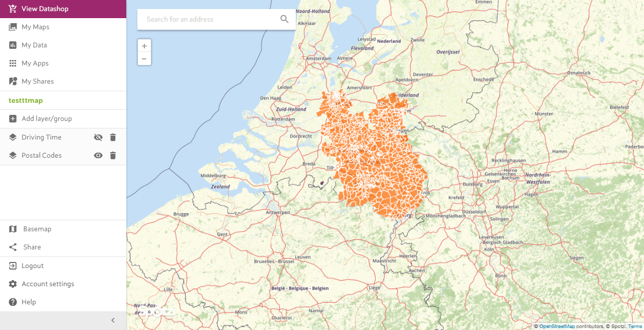Click the My Maps gallery icon

pyautogui.click(x=13, y=27)
